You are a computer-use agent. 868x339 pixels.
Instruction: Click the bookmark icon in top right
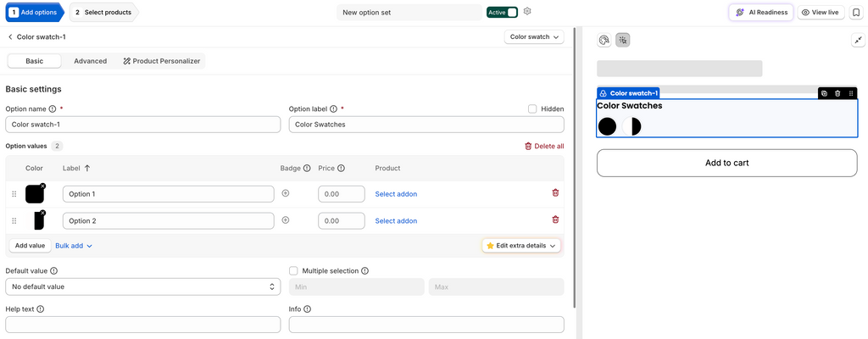[856, 12]
